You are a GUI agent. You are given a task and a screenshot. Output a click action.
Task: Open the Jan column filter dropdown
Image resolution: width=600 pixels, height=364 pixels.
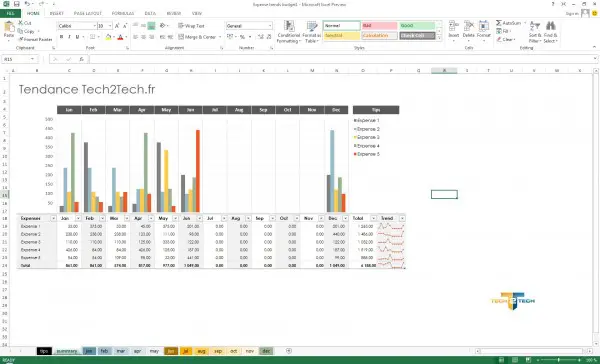[78, 218]
